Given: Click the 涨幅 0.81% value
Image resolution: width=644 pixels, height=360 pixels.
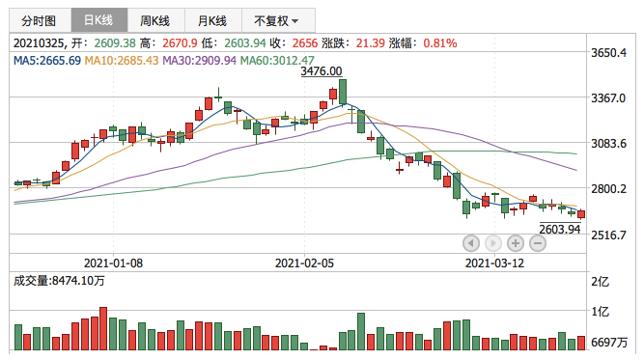Looking at the screenshot, I should 440,43.
